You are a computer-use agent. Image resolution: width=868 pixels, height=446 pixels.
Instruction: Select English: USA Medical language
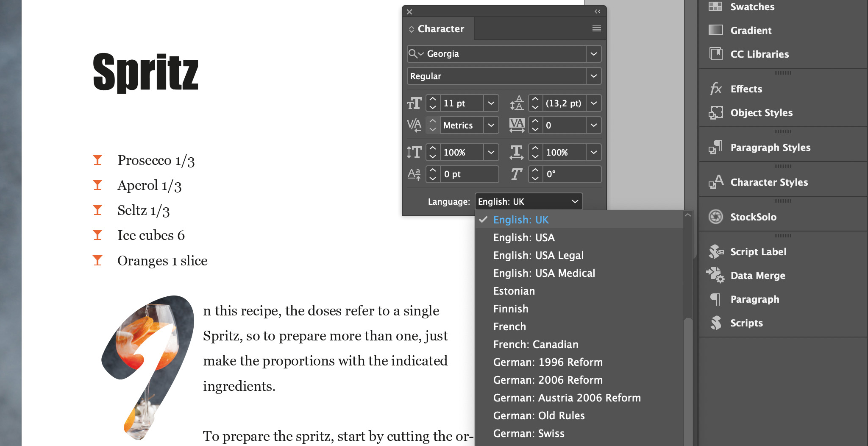pos(579,273)
